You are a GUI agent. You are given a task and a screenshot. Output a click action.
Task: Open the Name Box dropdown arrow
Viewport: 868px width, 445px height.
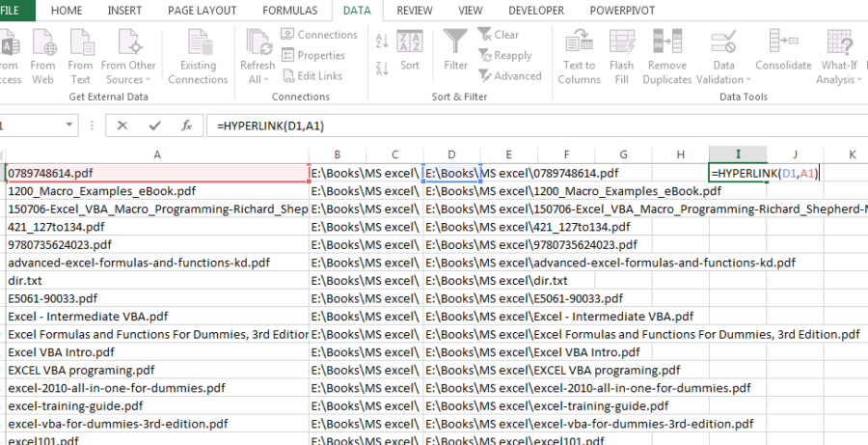tap(69, 125)
